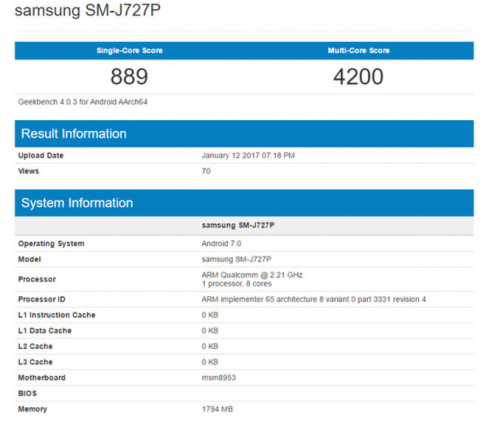500x427 pixels.
Task: Click the 'Result Information' section header
Action: pos(244,134)
